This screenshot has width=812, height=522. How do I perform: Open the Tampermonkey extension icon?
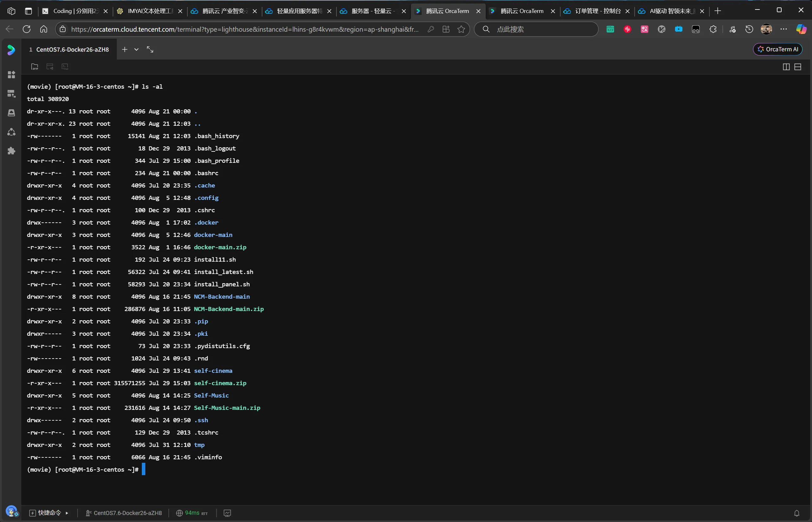pyautogui.click(x=696, y=29)
